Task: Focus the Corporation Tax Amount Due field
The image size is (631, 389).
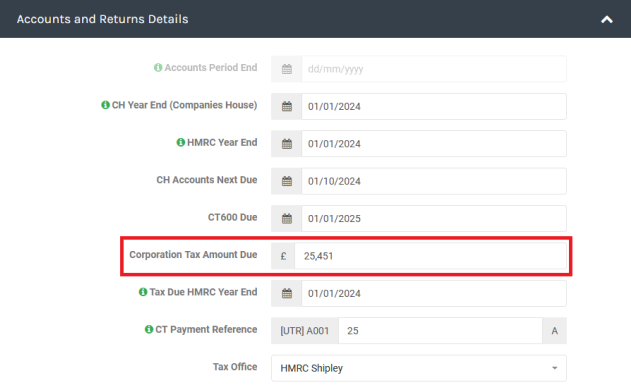Action: [x=431, y=256]
